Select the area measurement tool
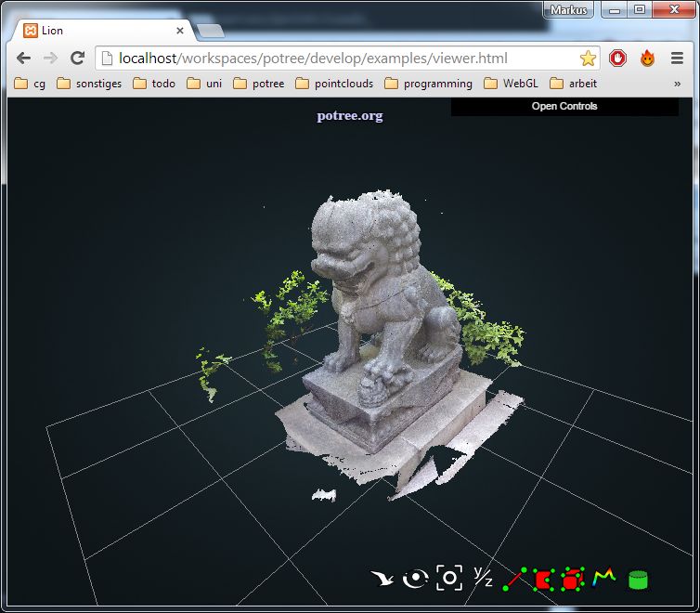The image size is (700, 613). tap(543, 580)
